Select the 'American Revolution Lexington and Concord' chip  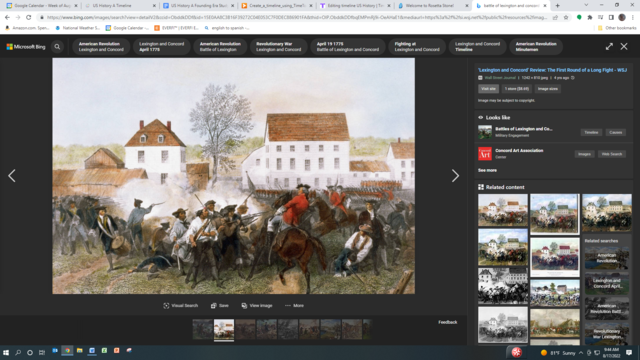(x=101, y=47)
